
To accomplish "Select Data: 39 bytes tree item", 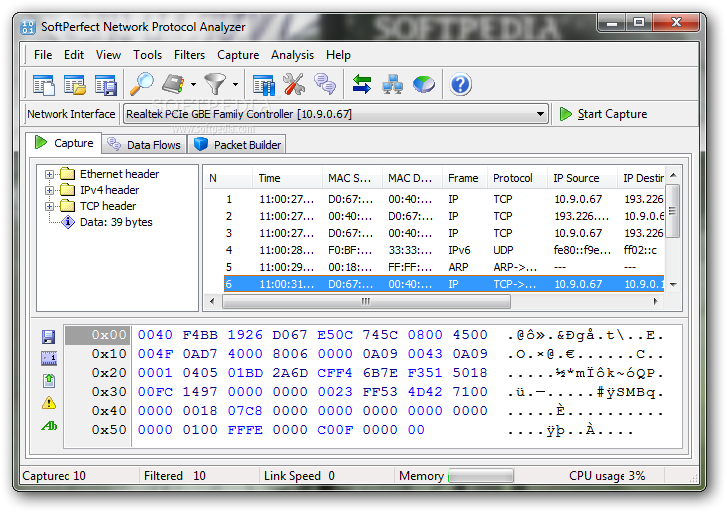I will (116, 222).
